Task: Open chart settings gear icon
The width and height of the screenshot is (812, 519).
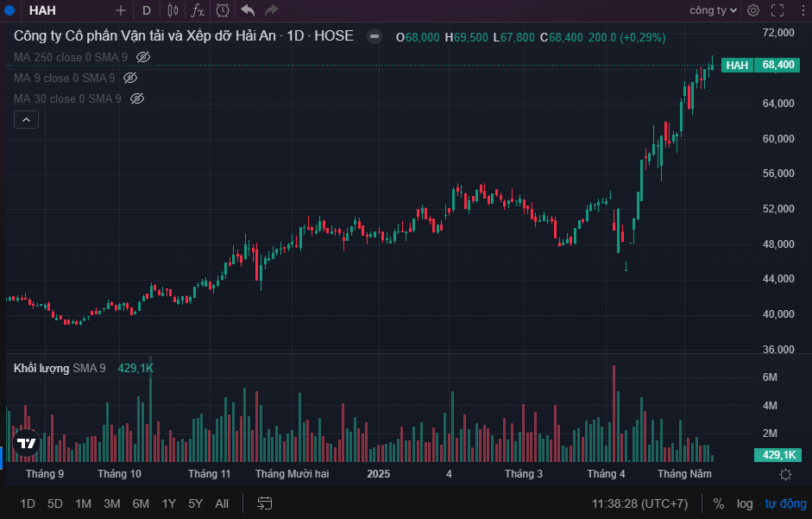Action: tap(753, 10)
